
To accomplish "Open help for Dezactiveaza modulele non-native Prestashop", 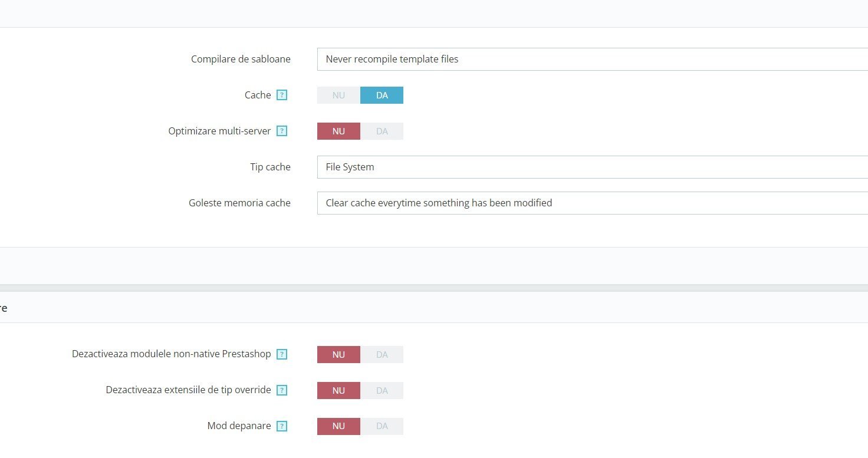I will [x=282, y=354].
